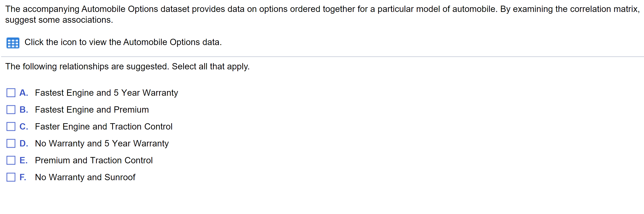Click the 'Fastest Engine and 5 Year Warranty' label

[106, 93]
